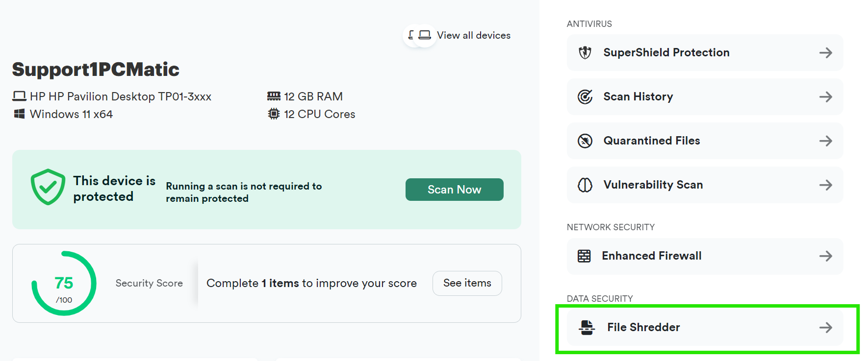Select the File Shredder menu item
868x361 pixels.
click(705, 327)
